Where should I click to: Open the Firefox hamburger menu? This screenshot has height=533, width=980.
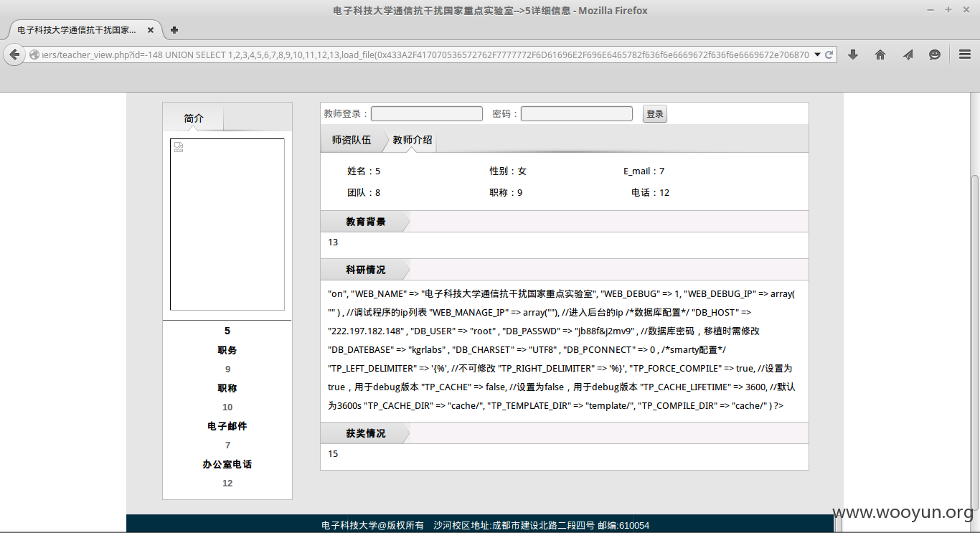tap(965, 55)
